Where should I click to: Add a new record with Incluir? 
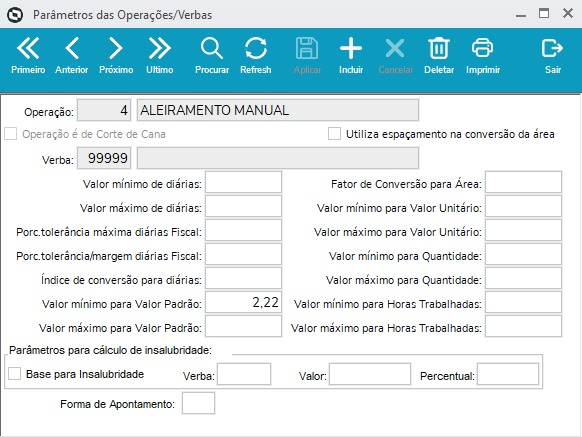[351, 55]
